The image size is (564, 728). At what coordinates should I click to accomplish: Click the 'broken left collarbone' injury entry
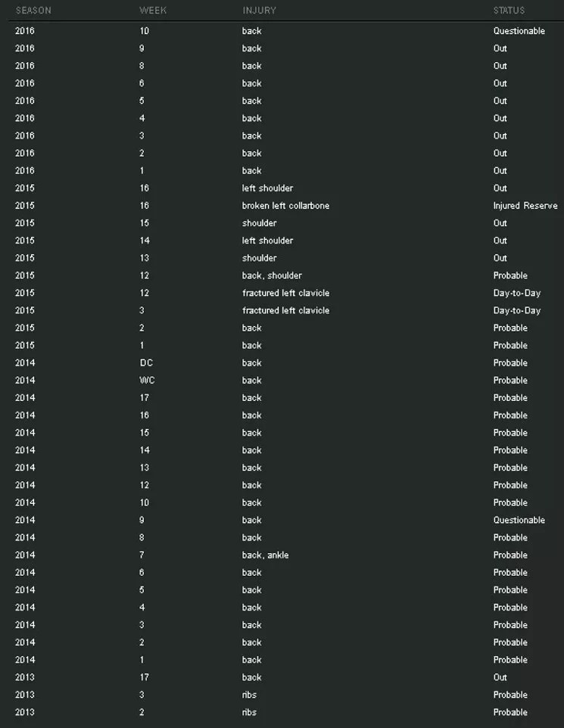coord(285,206)
